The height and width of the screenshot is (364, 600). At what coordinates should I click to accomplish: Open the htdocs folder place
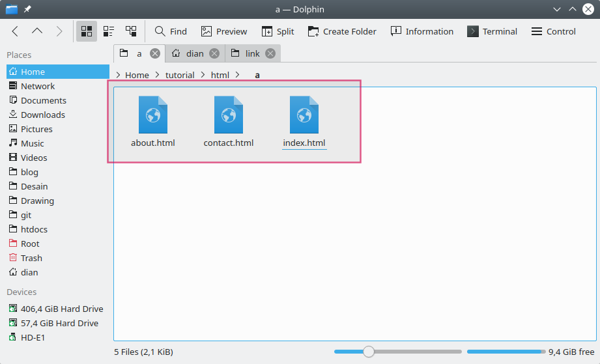pyautogui.click(x=58, y=229)
